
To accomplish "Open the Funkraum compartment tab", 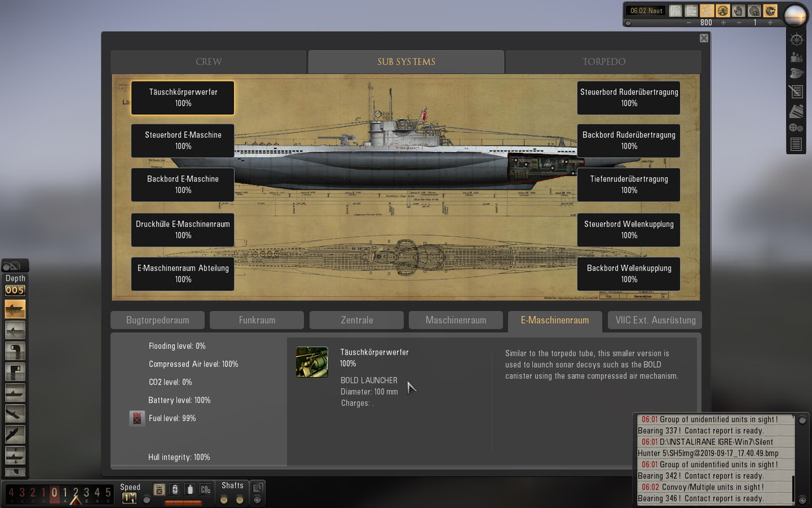I will tap(257, 320).
